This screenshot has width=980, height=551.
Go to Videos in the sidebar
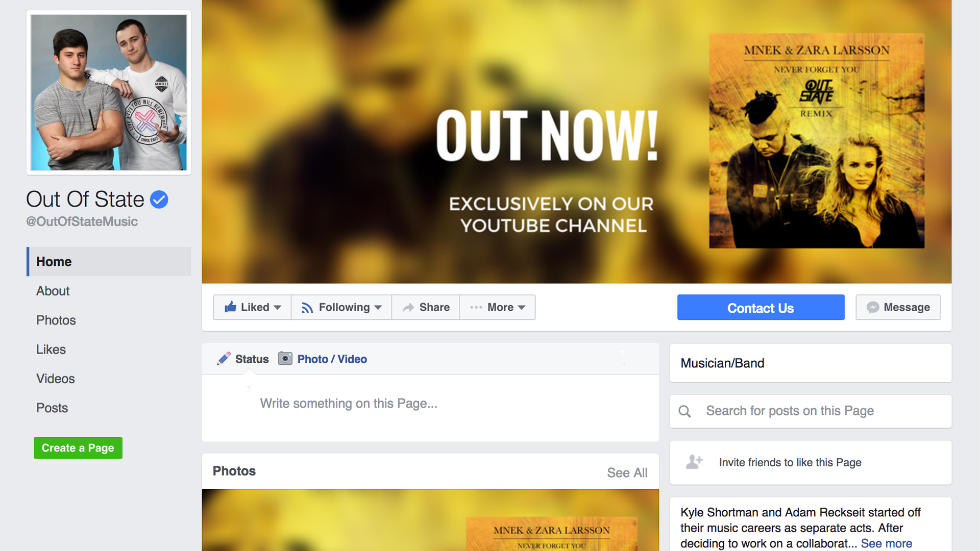click(55, 379)
